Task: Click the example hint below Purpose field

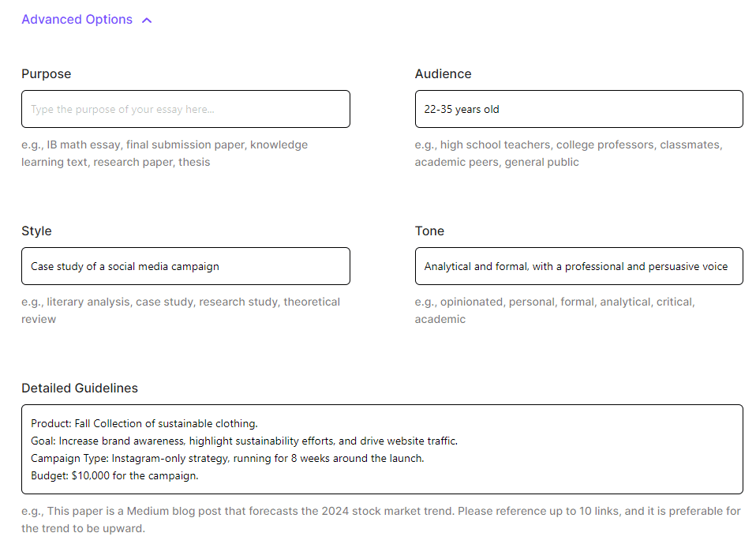Action: (164, 153)
